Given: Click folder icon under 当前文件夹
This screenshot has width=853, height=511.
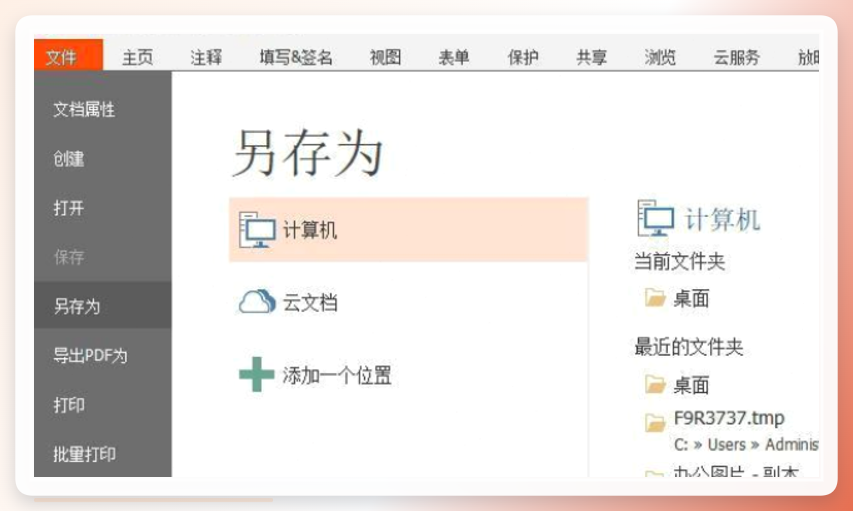Looking at the screenshot, I should (x=655, y=298).
